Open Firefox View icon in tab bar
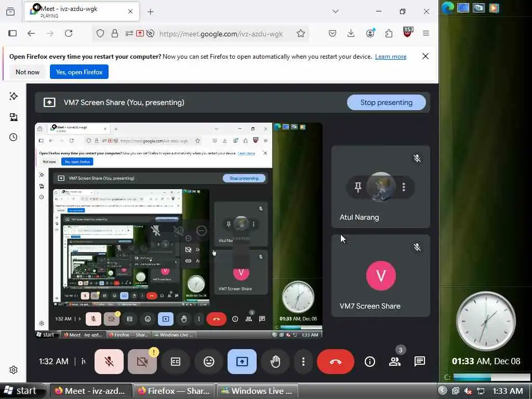This screenshot has width=532, height=399. point(10,11)
